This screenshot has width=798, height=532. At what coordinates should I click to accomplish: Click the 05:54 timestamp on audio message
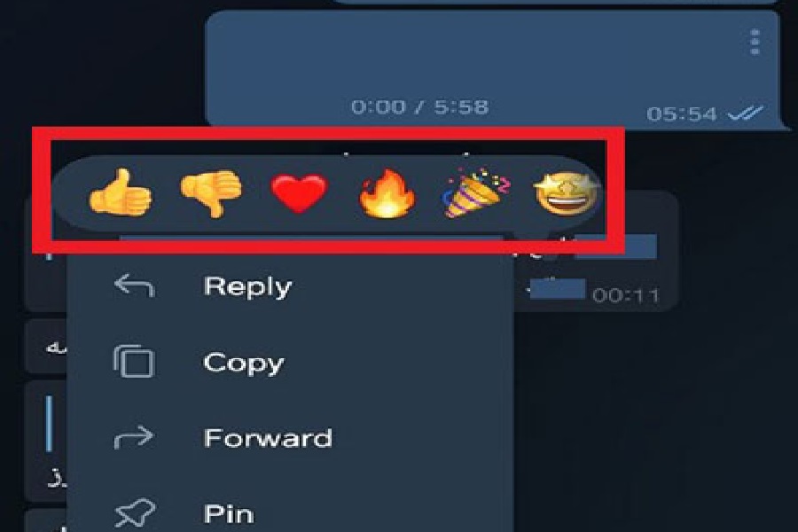tap(682, 113)
